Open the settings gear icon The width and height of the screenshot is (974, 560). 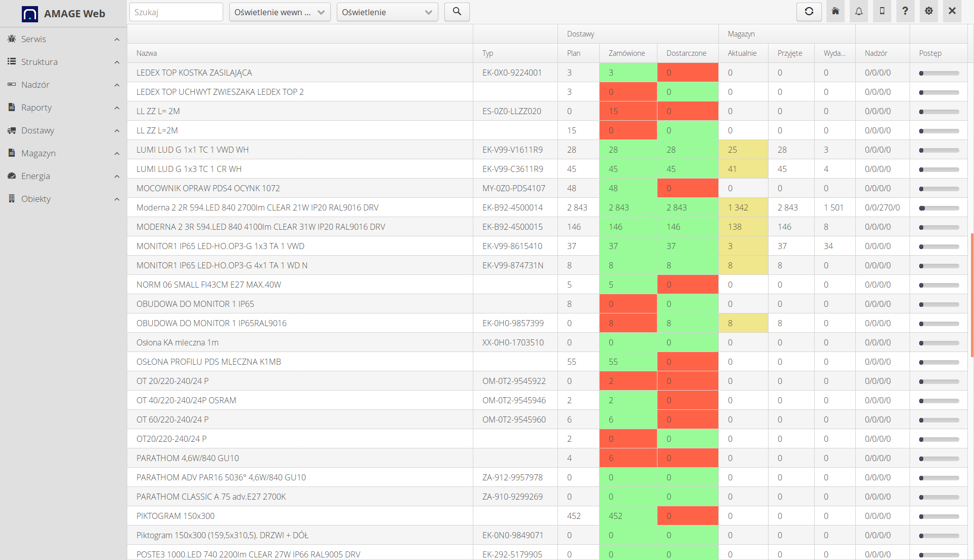pyautogui.click(x=928, y=11)
